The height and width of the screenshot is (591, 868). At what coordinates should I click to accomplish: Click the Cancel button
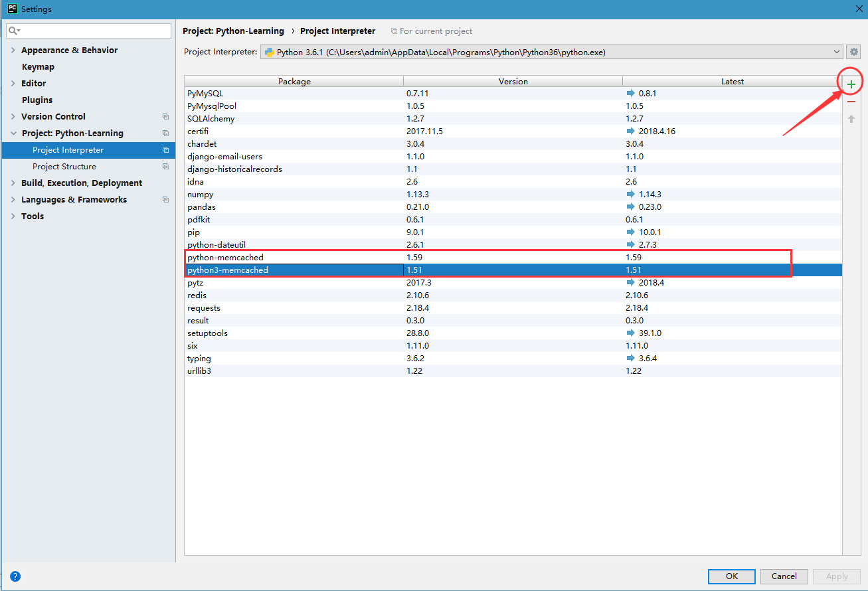click(x=784, y=576)
